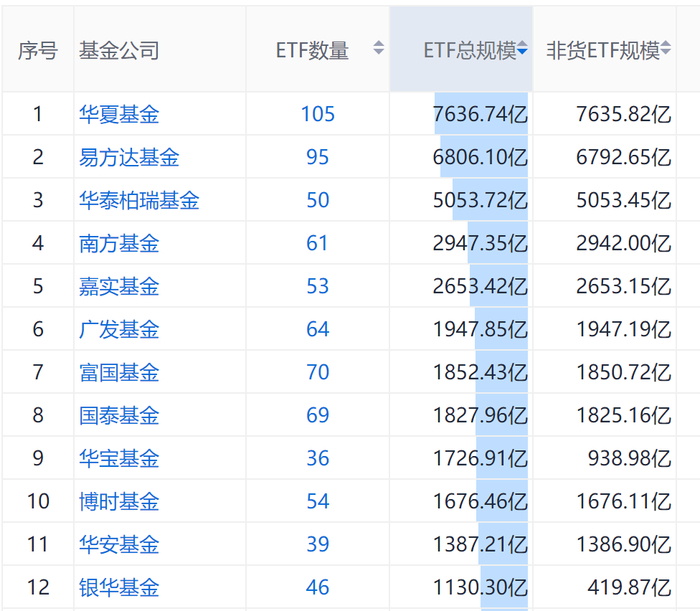700x611 pixels.
Task: Select total scale value 1130.30亿
Action: pos(480,587)
